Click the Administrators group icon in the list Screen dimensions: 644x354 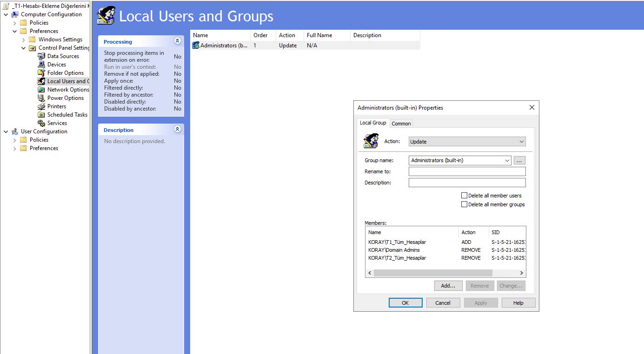pos(195,45)
